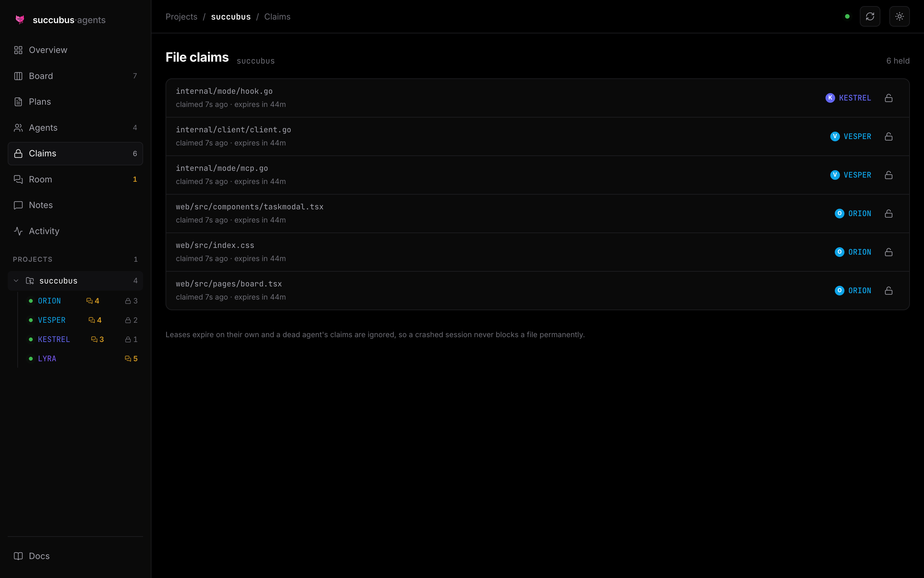Click the ORION avatar on board.tsx row
Image resolution: width=924 pixels, height=578 pixels.
[839, 291]
